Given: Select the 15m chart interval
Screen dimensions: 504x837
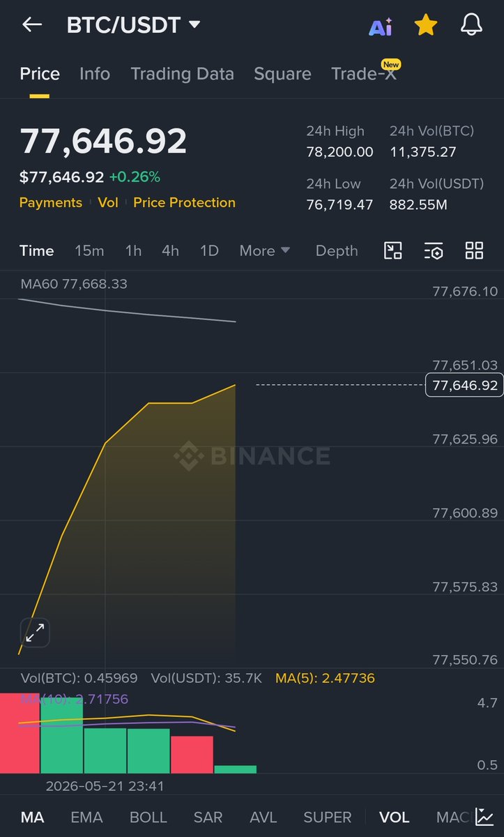Looking at the screenshot, I should point(89,250).
